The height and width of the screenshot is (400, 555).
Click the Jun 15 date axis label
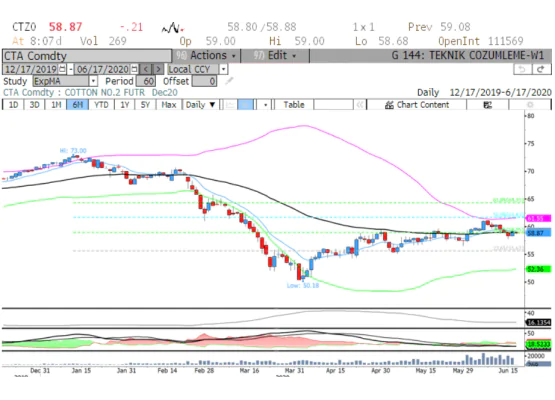[x=508, y=370]
